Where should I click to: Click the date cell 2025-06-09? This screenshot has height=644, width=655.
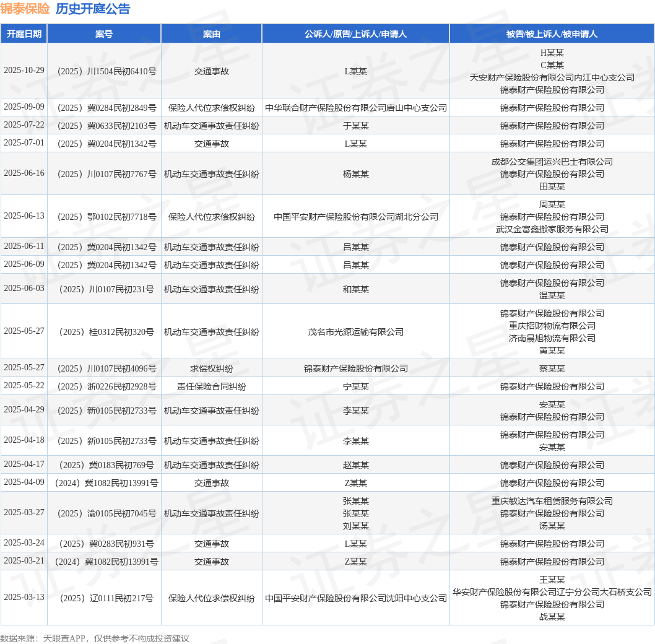[x=24, y=264]
